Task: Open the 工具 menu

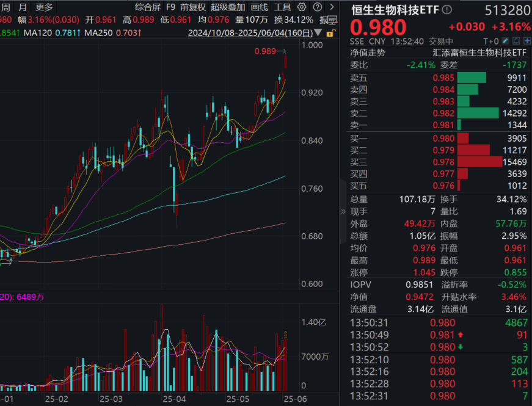Action: 282,7
